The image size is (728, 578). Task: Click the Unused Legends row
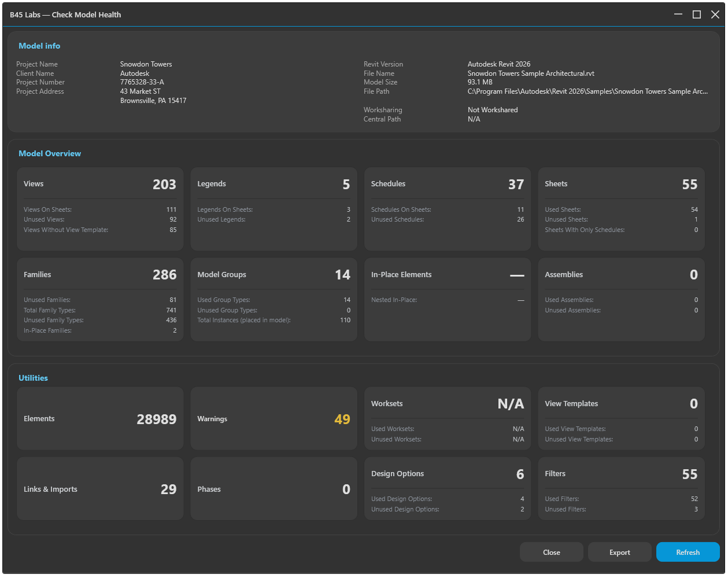(x=274, y=219)
